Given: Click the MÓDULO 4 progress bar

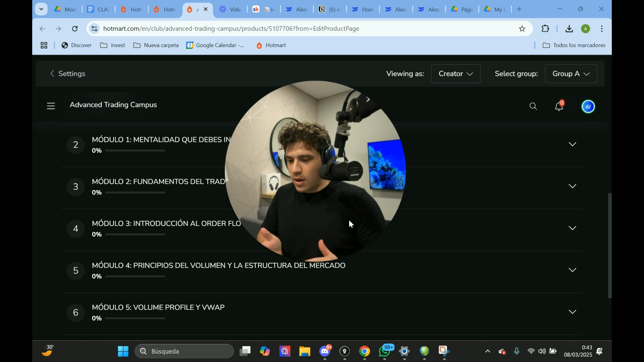Looking at the screenshot, I should point(136,277).
